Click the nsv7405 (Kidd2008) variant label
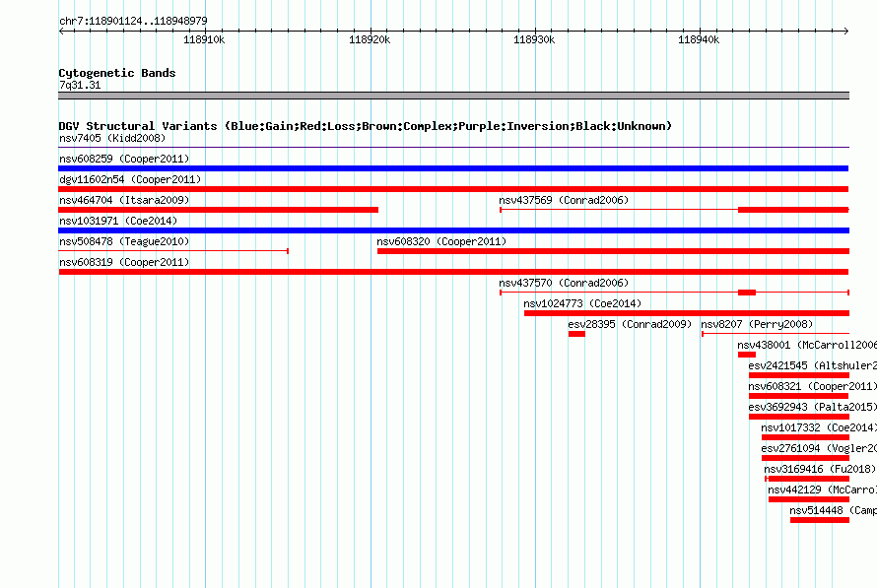877x588 pixels. (112, 138)
